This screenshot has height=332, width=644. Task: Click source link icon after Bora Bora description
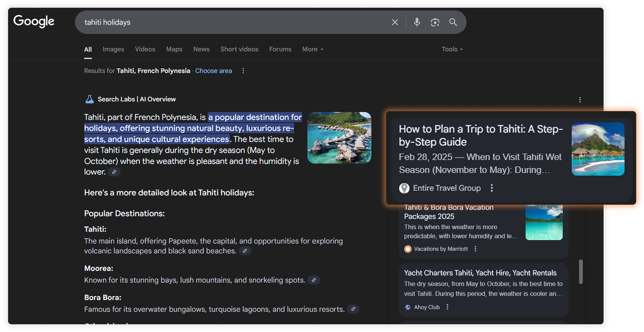click(x=353, y=309)
